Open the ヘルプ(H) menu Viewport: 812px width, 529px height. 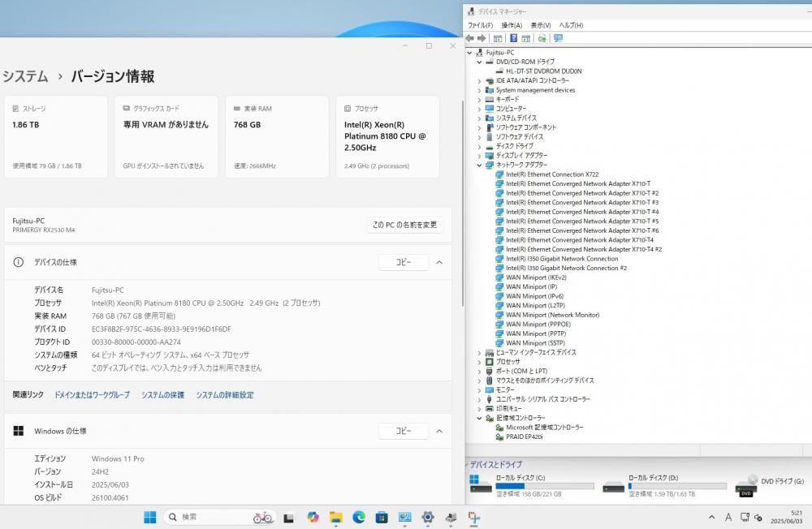tap(571, 25)
